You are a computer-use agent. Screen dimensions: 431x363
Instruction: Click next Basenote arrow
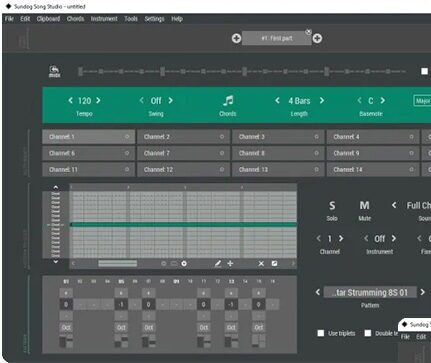pyautogui.click(x=383, y=100)
